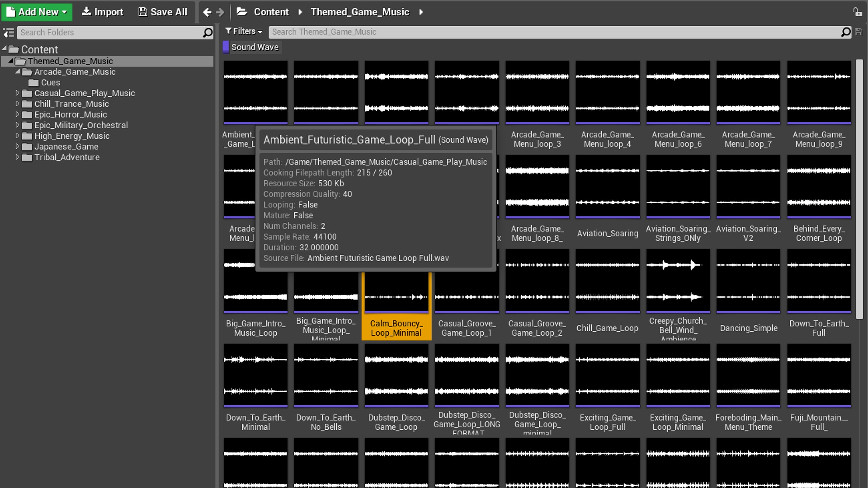Viewport: 868px width, 488px height.
Task: Go forward with the right arrow icon
Action: coord(220,12)
